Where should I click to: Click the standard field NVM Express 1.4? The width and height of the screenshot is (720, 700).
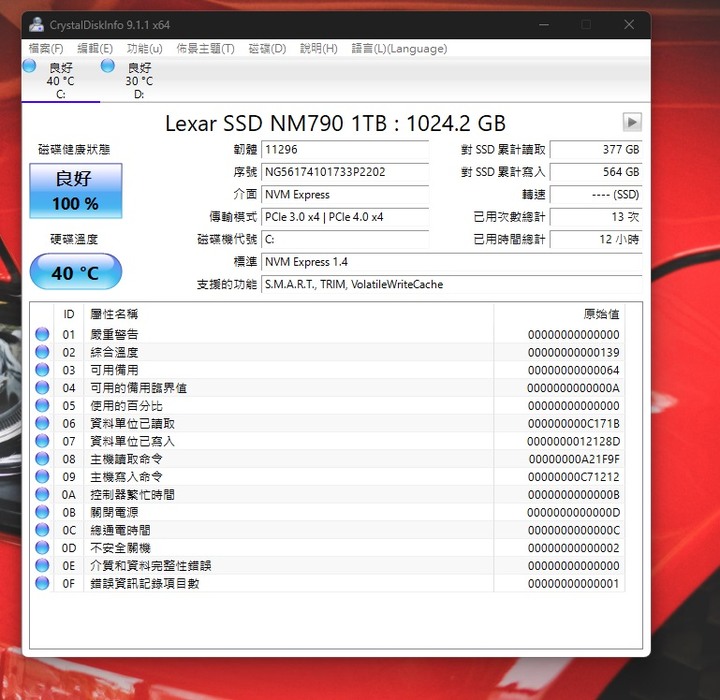[x=451, y=262]
